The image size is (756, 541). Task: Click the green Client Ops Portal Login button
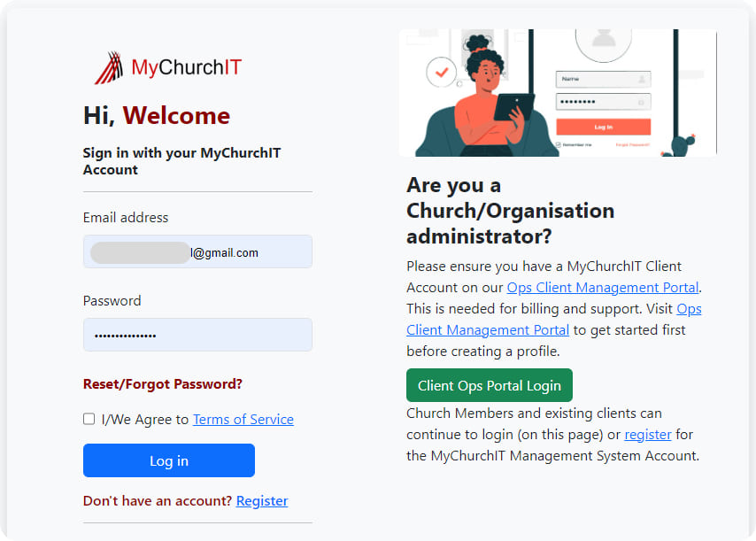(x=490, y=385)
